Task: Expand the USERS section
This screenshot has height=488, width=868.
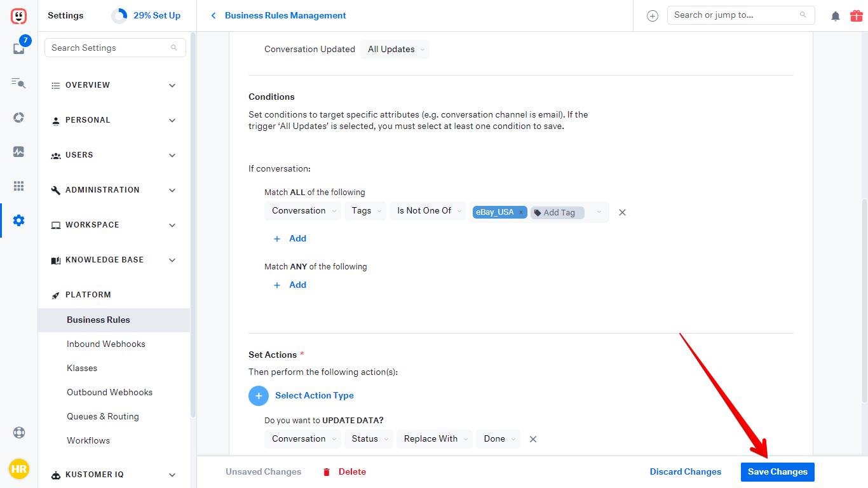Action: coord(114,155)
